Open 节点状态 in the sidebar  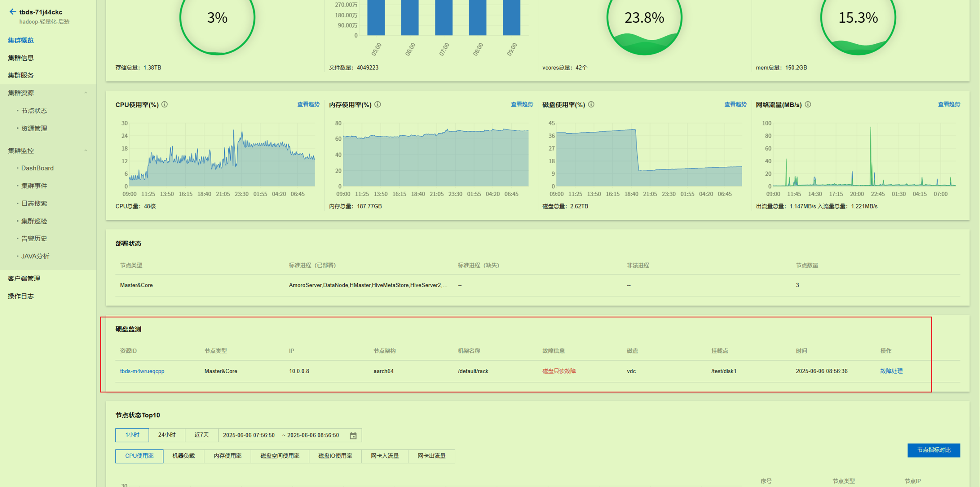click(34, 111)
